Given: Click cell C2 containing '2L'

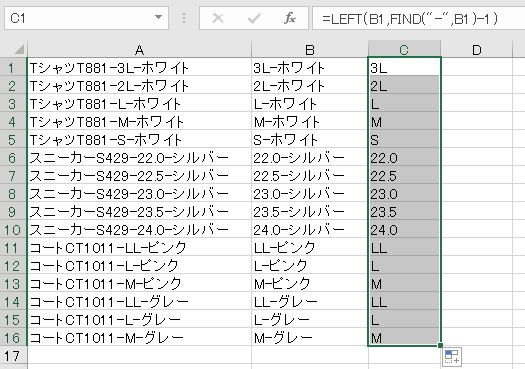Looking at the screenshot, I should 404,86.
